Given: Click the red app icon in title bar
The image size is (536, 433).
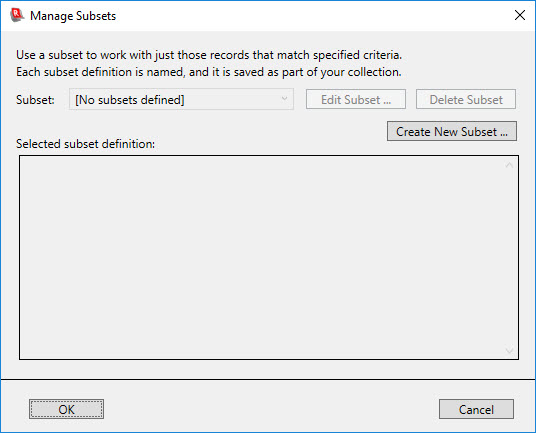Looking at the screenshot, I should pos(17,15).
